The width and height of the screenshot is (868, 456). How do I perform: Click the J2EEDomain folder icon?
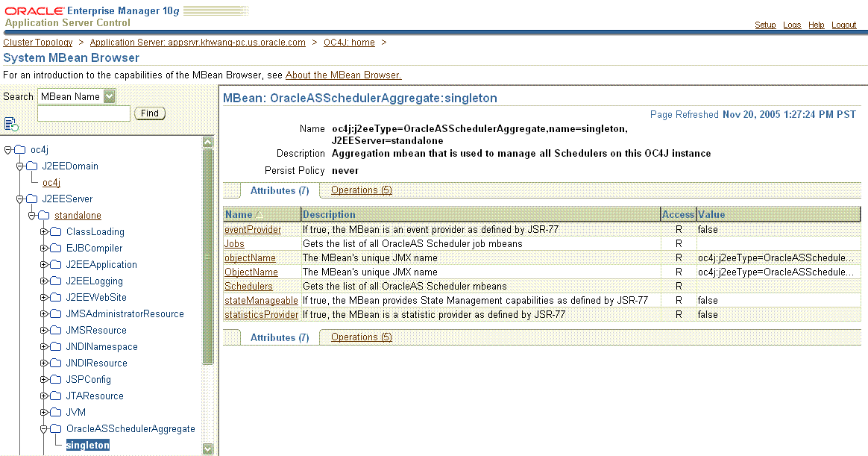[32, 166]
